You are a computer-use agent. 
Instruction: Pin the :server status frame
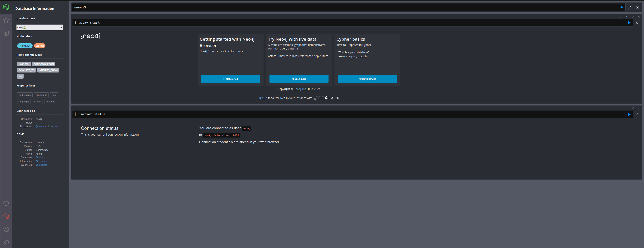620,108
